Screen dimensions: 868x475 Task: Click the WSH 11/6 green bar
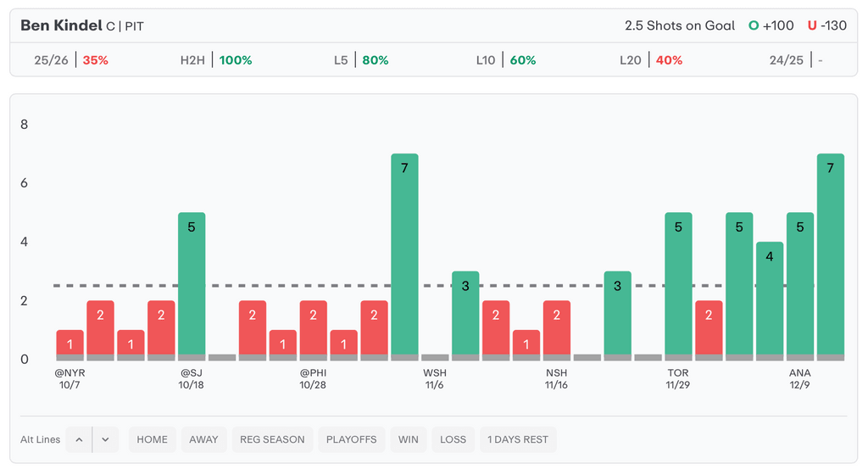(x=465, y=314)
